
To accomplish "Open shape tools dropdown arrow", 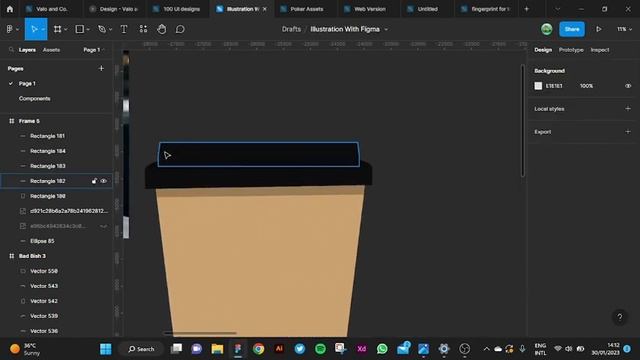I will pyautogui.click(x=88, y=29).
